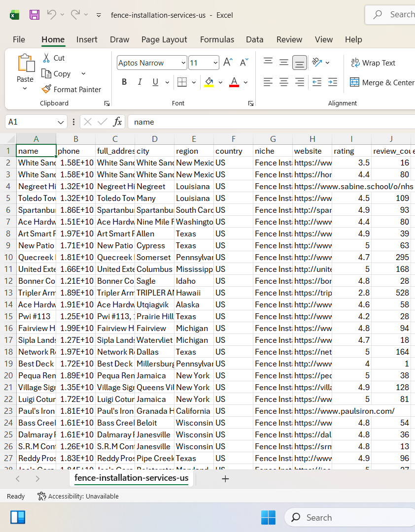Toggle Underline formatting
The height and width of the screenshot is (532, 415).
(x=155, y=82)
